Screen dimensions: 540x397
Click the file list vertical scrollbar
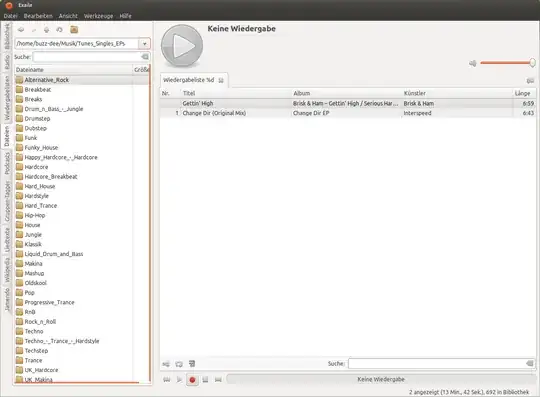pyautogui.click(x=150, y=224)
